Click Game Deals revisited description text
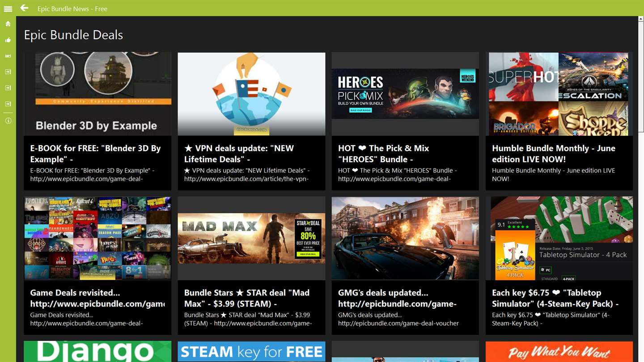The image size is (644, 362). pos(87,319)
